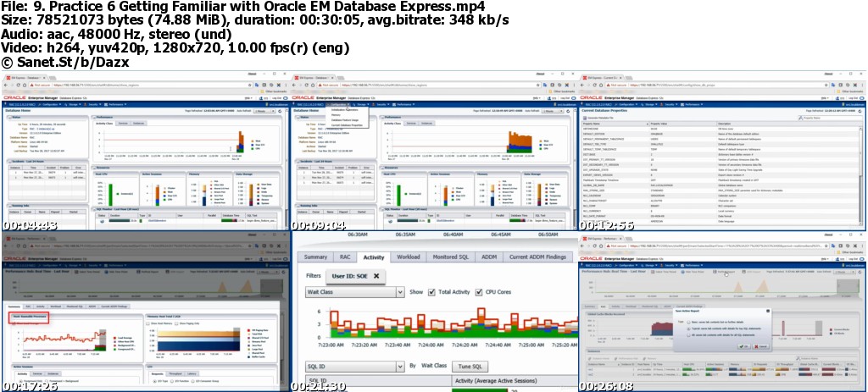Open the Workload tab in 00:21:30 frame
This screenshot has height=392, width=868.
point(409,257)
